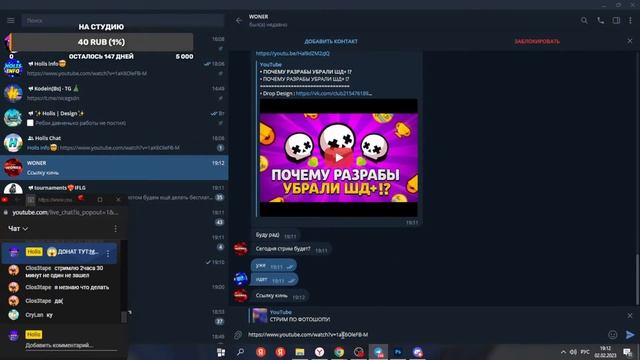Open Windows Start menu
The height and width of the screenshot is (360, 640).
coord(221,352)
